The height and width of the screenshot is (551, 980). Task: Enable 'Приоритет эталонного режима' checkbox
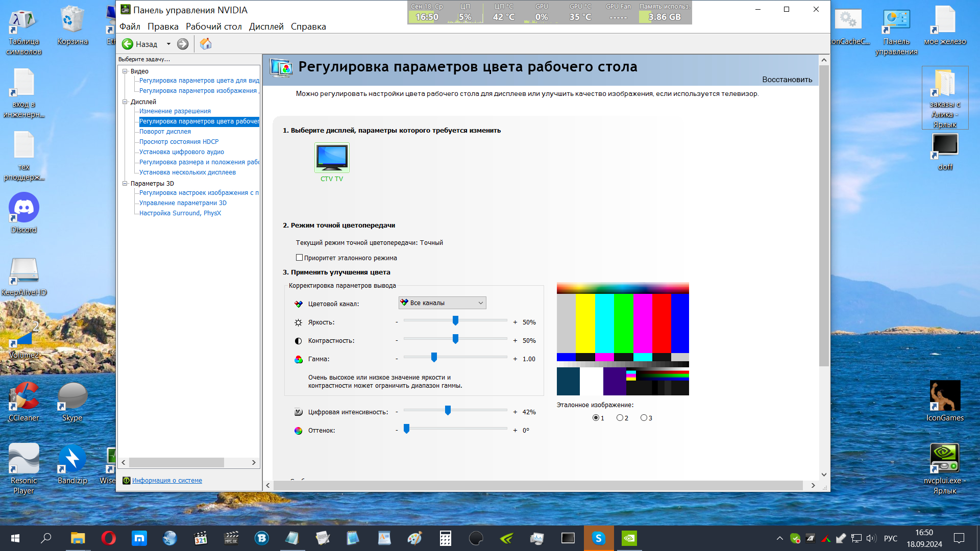(x=300, y=258)
